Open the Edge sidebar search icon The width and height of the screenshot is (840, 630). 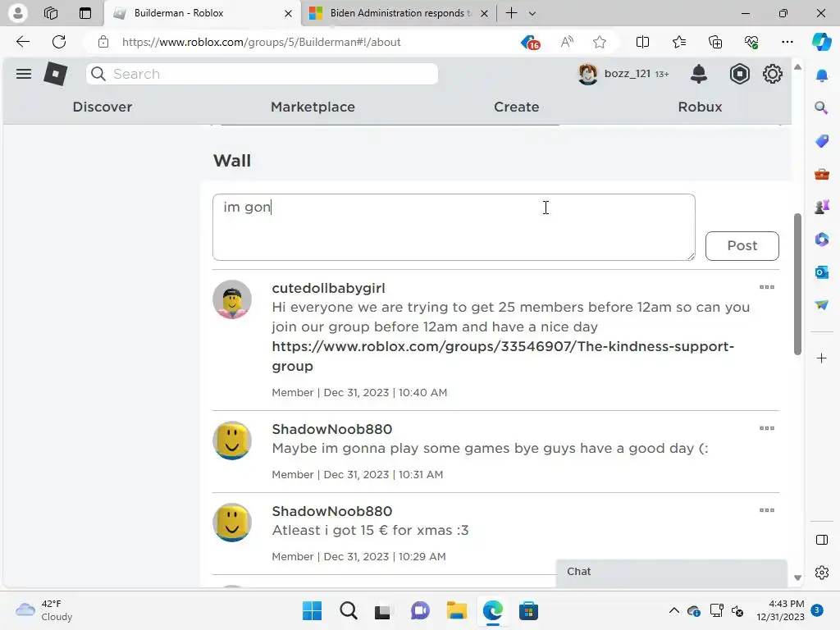click(x=822, y=108)
